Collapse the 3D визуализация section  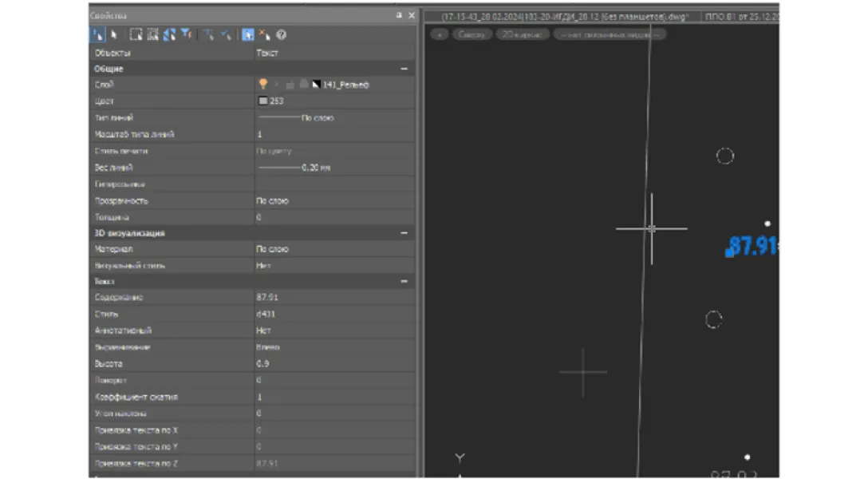point(404,233)
